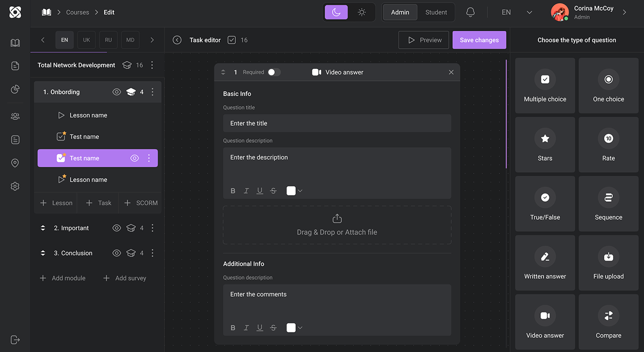Click the Preview button
The width and height of the screenshot is (644, 352).
[424, 40]
